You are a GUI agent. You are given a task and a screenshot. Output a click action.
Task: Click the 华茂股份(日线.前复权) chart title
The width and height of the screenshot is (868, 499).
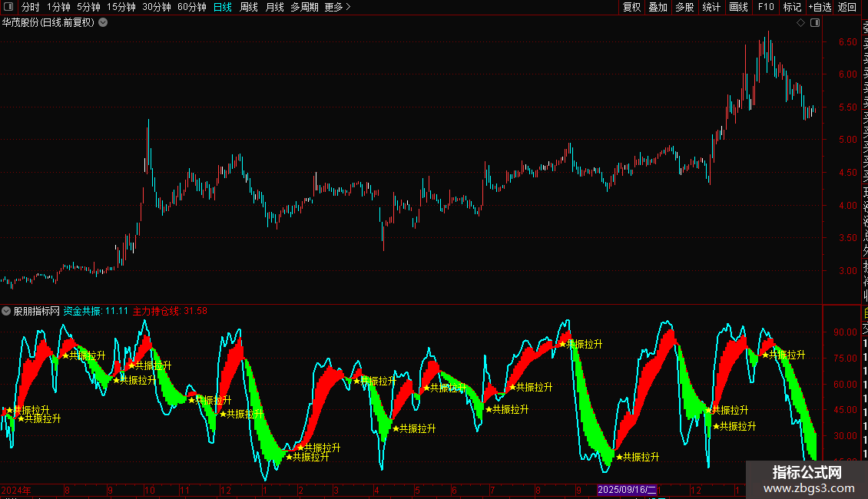48,23
